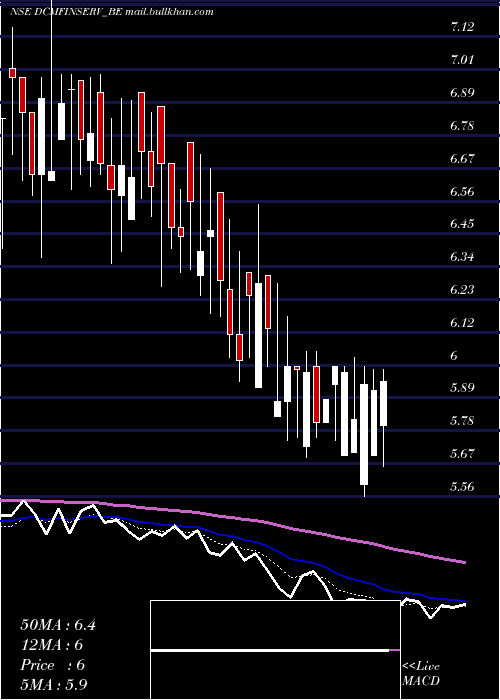The image size is (500, 700).
Task: Click the 7.12 price axis label
Action: point(462,27)
